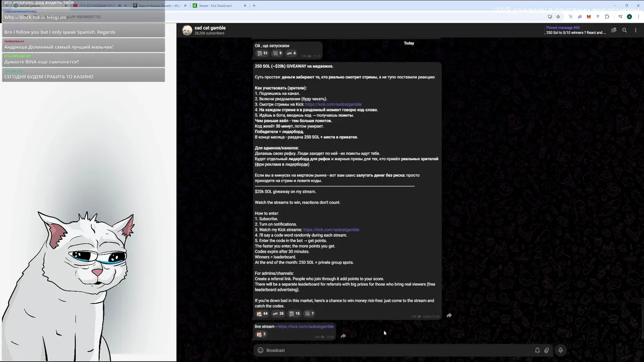Show the pinned messages list icon

614,30
